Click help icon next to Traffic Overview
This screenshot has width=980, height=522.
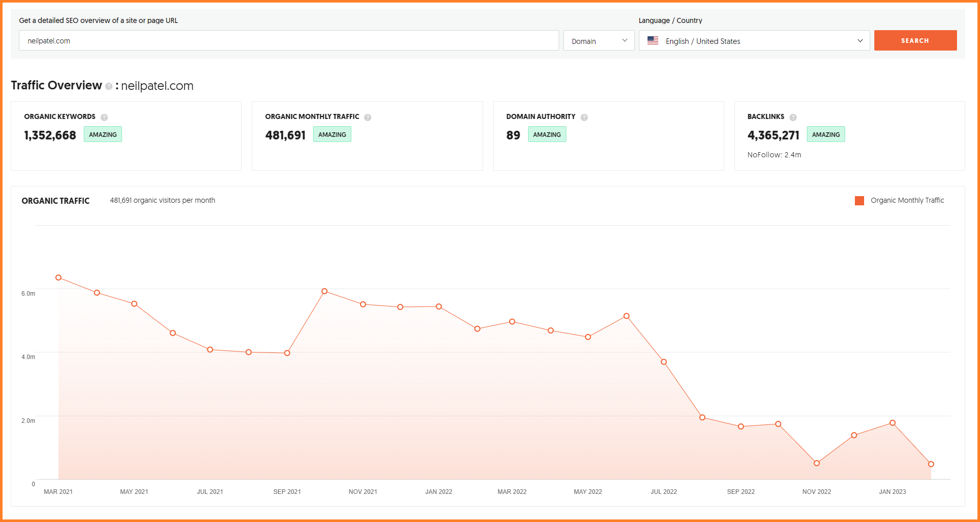pos(109,86)
